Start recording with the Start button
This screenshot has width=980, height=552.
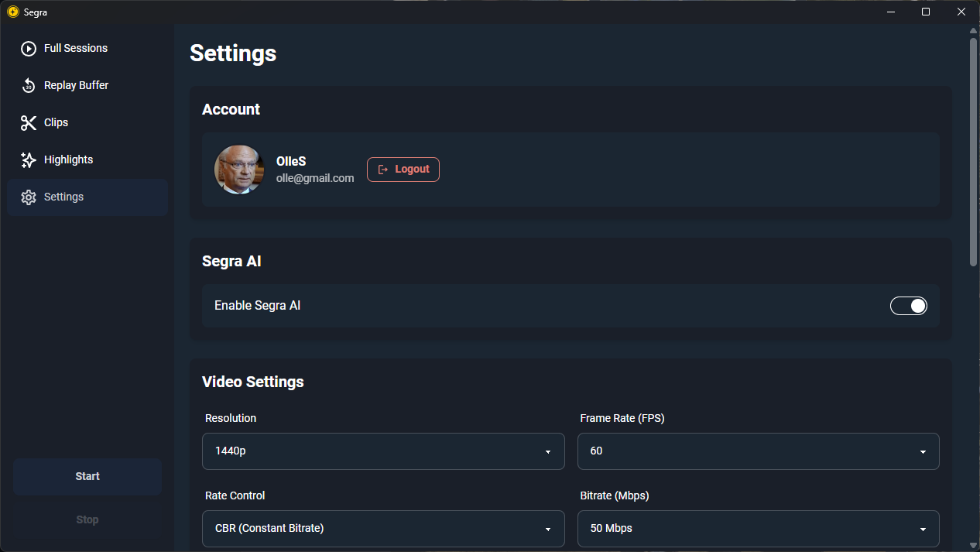[x=87, y=477]
